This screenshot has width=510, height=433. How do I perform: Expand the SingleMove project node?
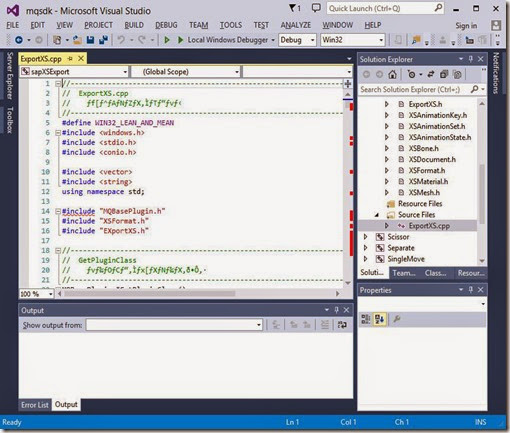coord(366,259)
